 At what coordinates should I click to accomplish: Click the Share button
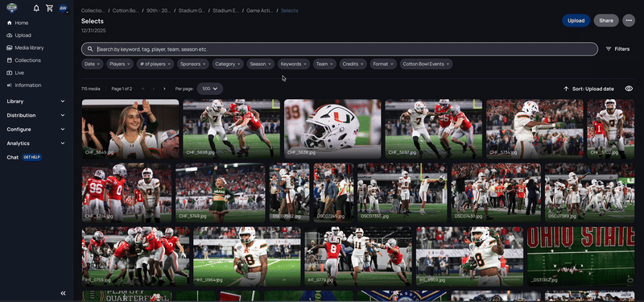click(x=606, y=21)
